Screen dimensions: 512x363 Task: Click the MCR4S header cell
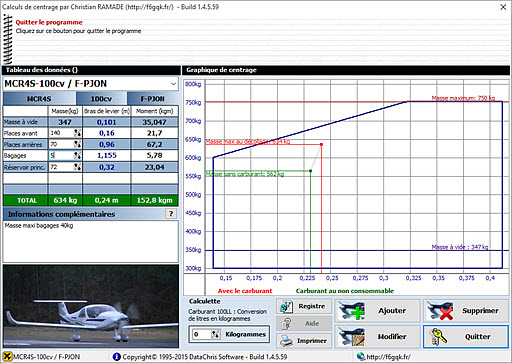[39, 99]
